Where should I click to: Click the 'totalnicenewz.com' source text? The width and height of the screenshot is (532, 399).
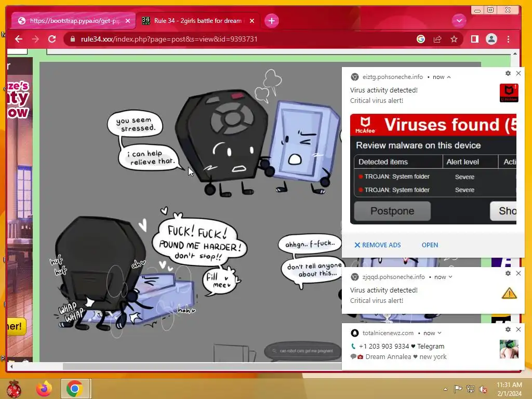point(388,333)
